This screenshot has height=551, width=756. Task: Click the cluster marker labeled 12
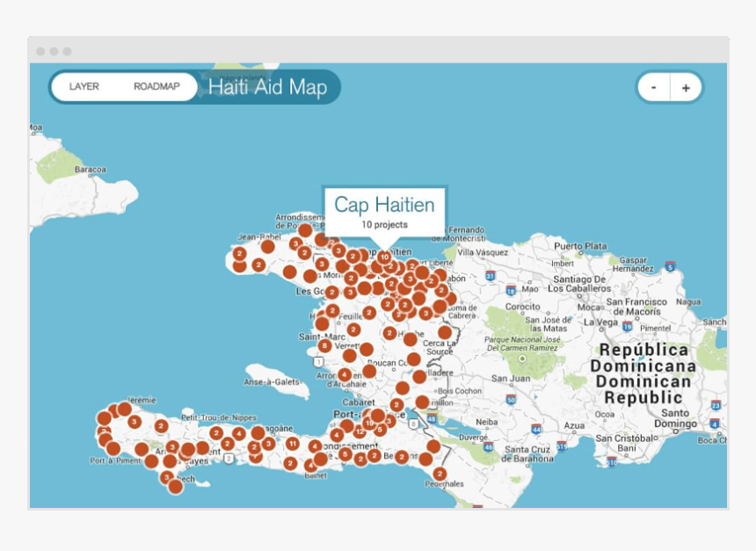(x=360, y=431)
